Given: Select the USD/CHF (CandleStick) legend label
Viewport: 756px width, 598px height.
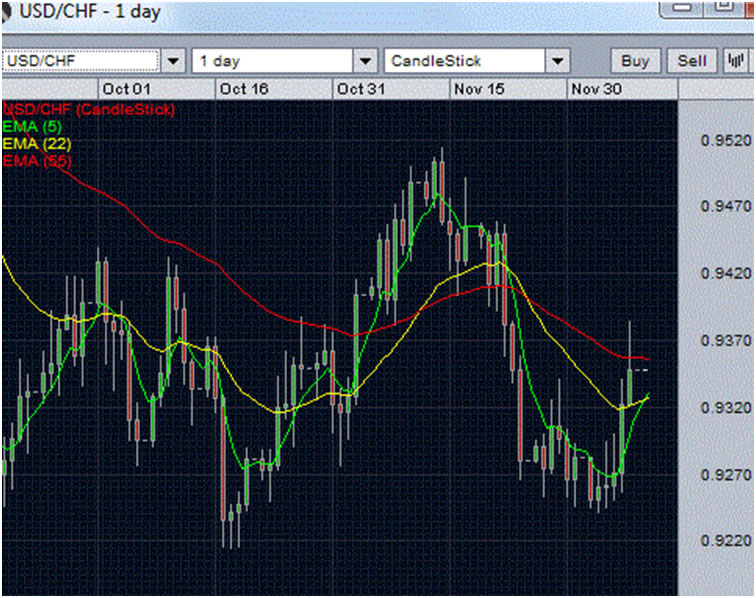Looking at the screenshot, I should click(x=89, y=108).
